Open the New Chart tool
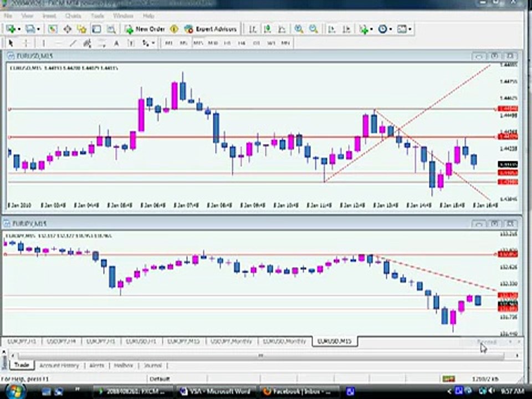The image size is (532, 399). (x=11, y=29)
